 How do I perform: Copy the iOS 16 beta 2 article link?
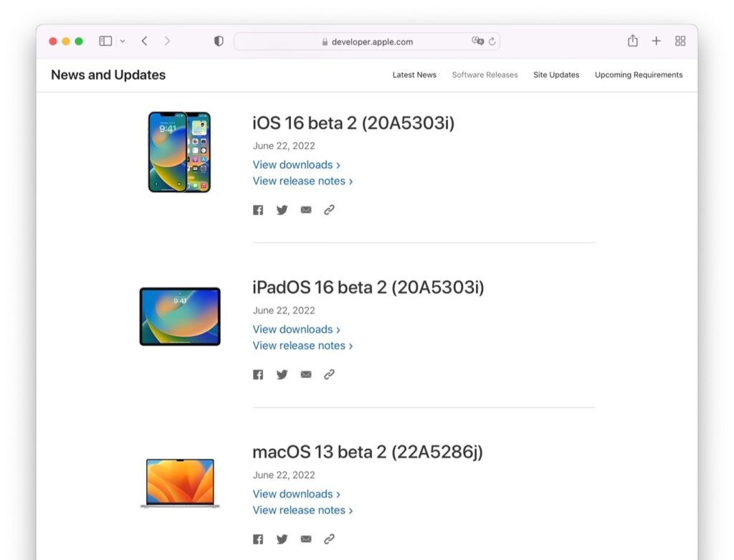[x=330, y=209]
